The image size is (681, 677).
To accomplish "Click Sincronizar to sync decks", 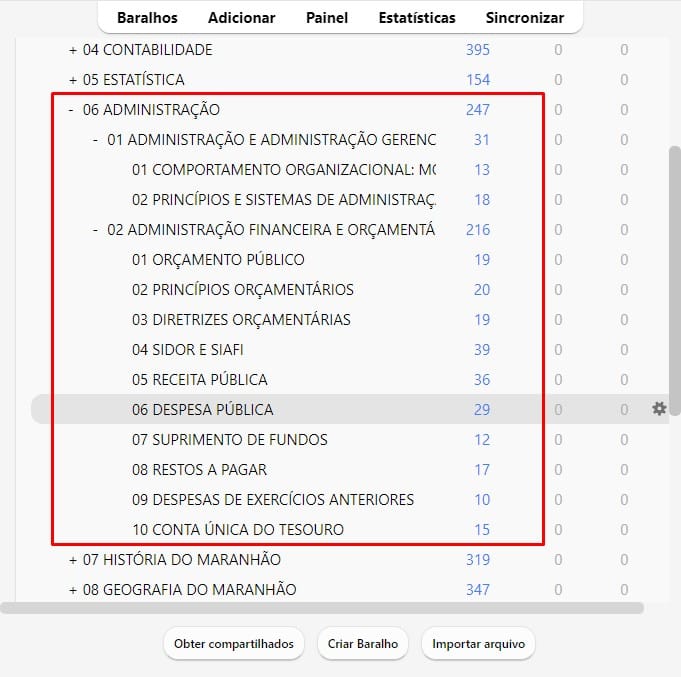I will [x=525, y=18].
